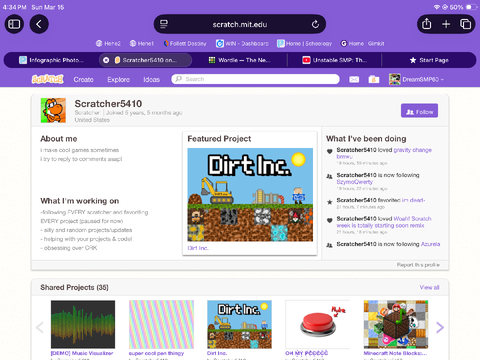Switch to Unstable SMP tab

pos(334,60)
